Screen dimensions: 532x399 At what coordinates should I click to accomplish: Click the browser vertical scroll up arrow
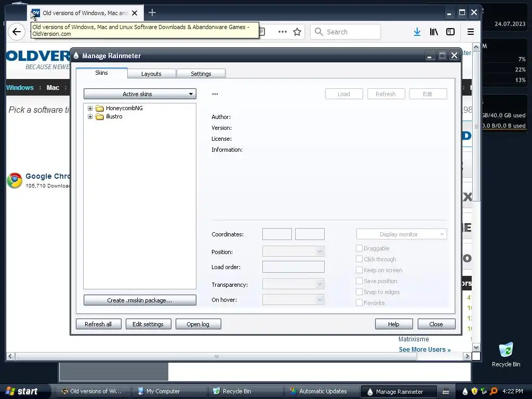[x=476, y=47]
